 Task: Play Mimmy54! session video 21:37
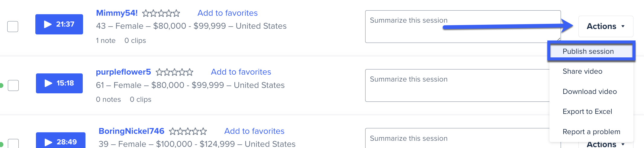pyautogui.click(x=59, y=24)
